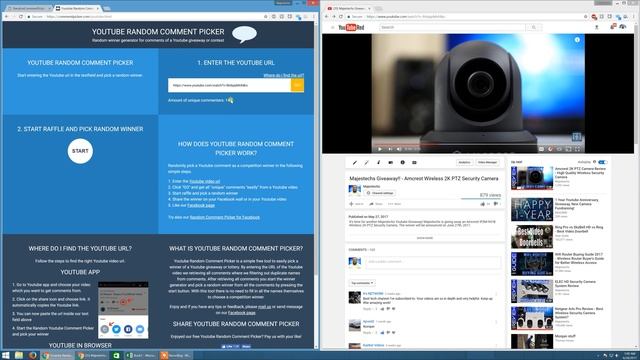Click the Facebook page link in step five

click(201, 205)
